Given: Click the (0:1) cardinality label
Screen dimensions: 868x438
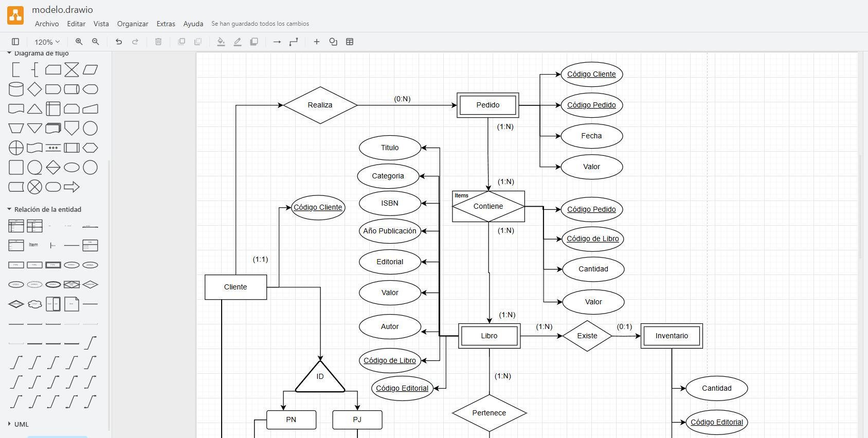Looking at the screenshot, I should (x=624, y=326).
